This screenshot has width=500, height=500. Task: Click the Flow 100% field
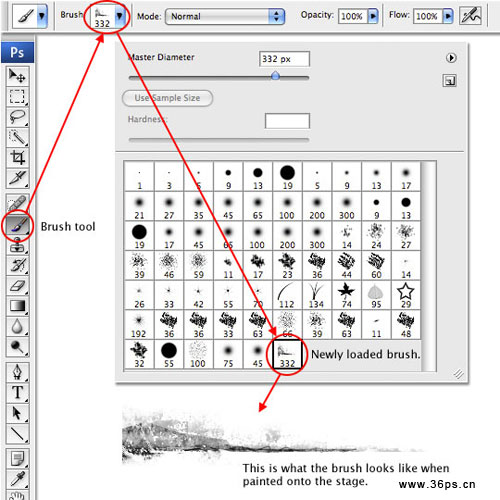pos(428,16)
